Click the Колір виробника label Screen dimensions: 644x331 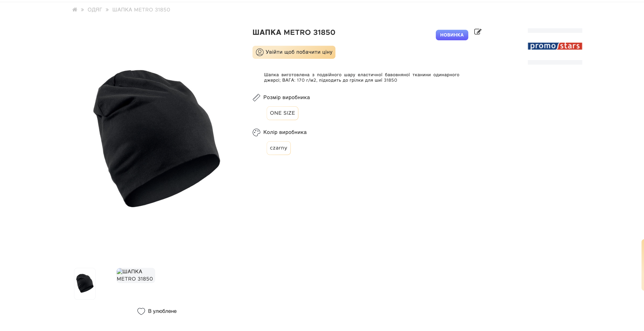285,132
